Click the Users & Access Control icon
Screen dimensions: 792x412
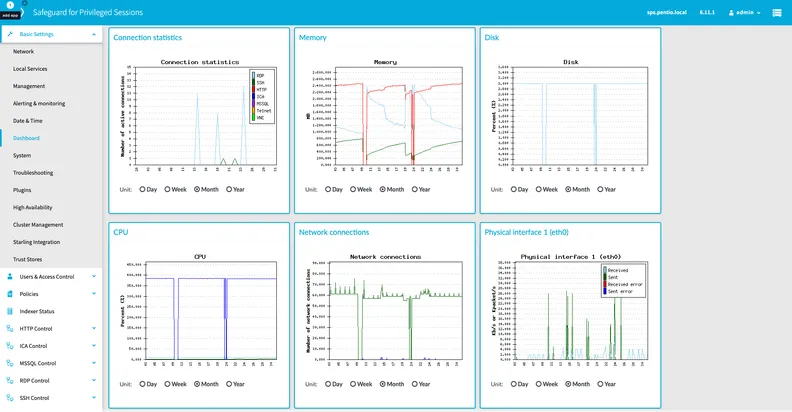[10, 276]
